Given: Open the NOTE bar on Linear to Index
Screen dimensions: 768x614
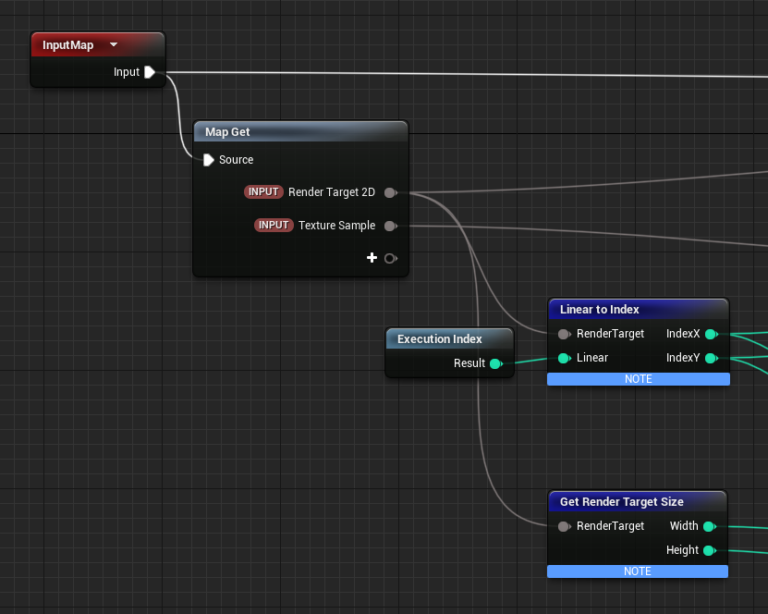Looking at the screenshot, I should [x=638, y=379].
